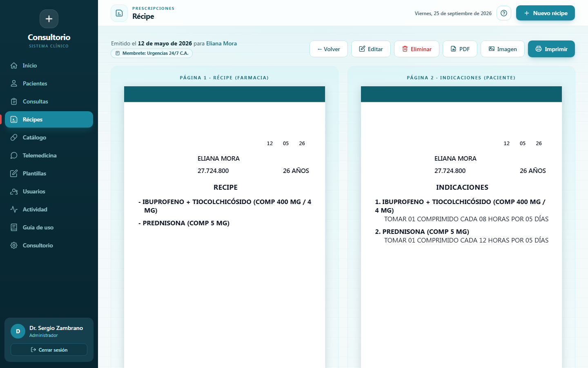
Task: Open the Usuarios section
Action: pyautogui.click(x=49, y=191)
